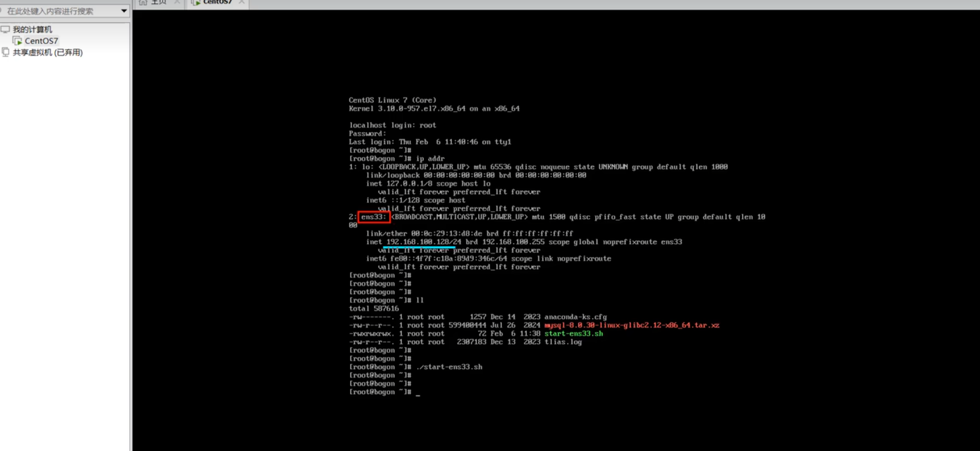The height and width of the screenshot is (451, 980).
Task: Click the 'total 587616' line
Action: point(374,308)
